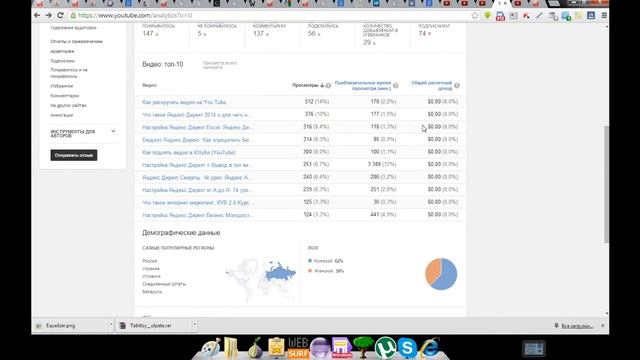The width and height of the screenshot is (640, 360).
Task: Launch Skype from dock
Action: 407,348
